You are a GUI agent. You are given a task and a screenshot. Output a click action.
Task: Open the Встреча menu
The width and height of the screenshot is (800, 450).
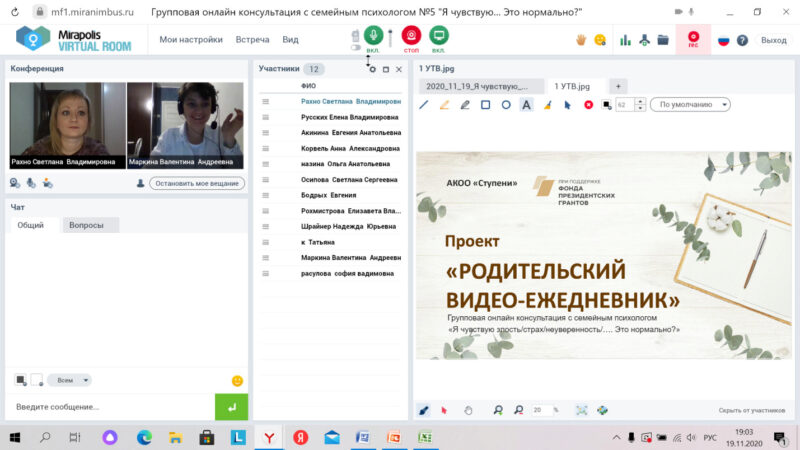pyautogui.click(x=252, y=40)
